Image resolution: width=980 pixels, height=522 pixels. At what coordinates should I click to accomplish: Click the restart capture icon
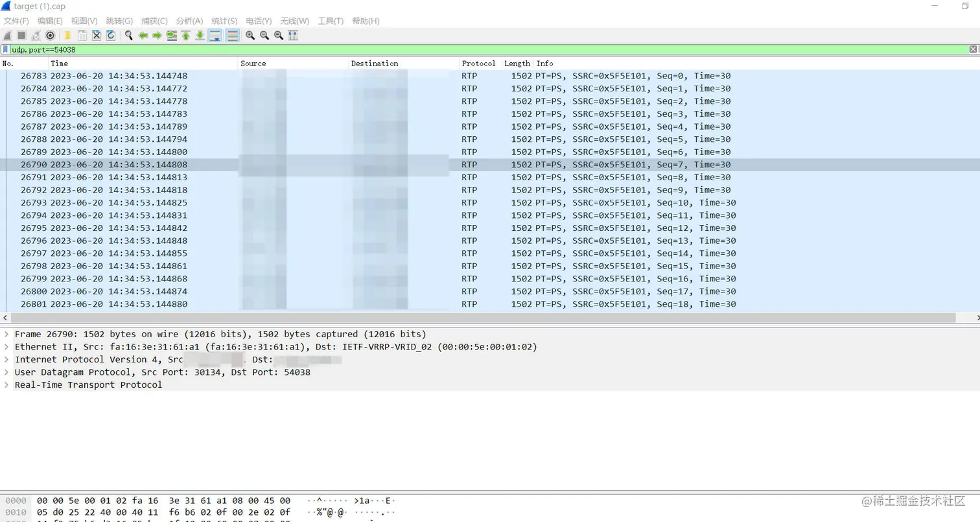point(36,36)
